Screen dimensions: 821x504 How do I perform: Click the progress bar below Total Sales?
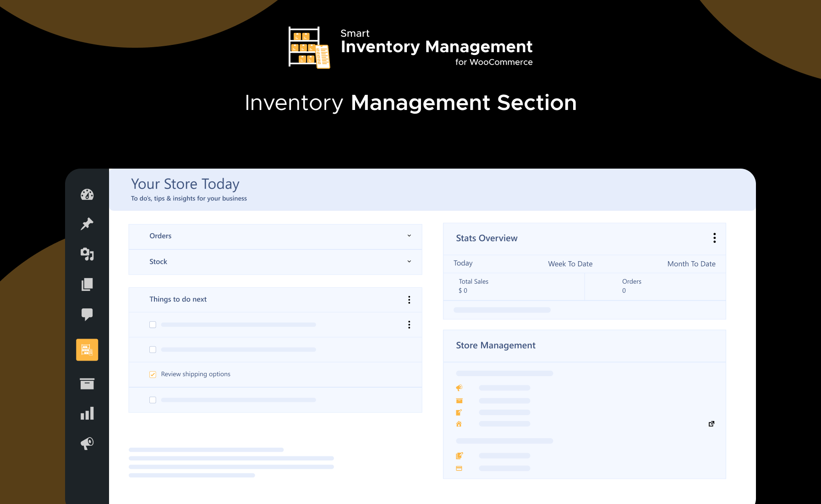502,310
